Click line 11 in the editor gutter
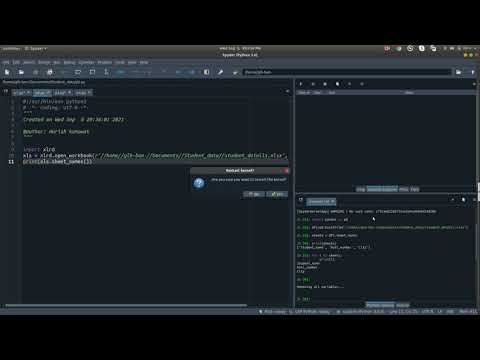The height and width of the screenshot is (360, 480). [x=11, y=162]
